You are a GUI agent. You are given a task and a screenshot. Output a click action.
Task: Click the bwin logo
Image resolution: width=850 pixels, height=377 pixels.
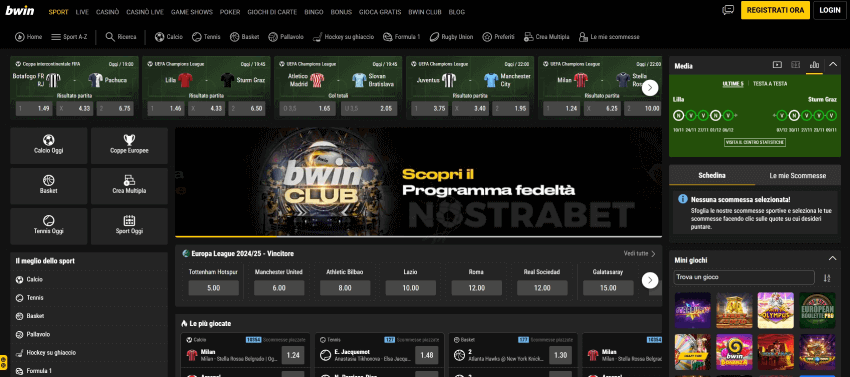coord(20,10)
